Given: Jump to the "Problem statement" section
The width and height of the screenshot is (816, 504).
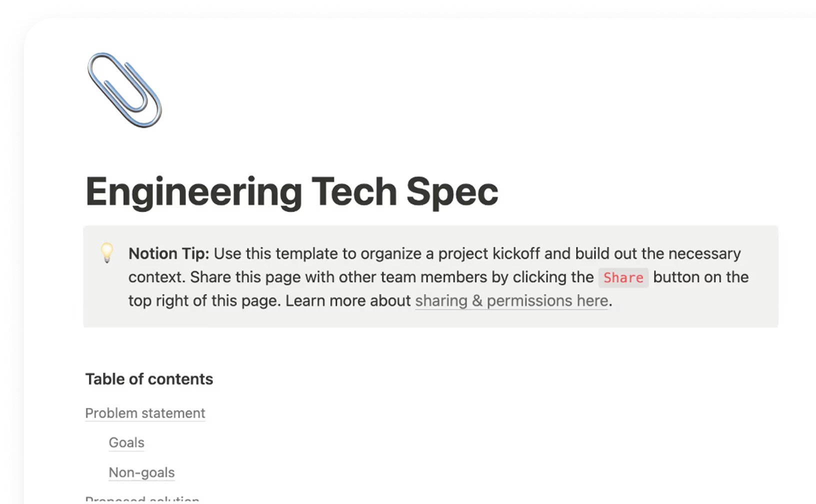Looking at the screenshot, I should (145, 413).
